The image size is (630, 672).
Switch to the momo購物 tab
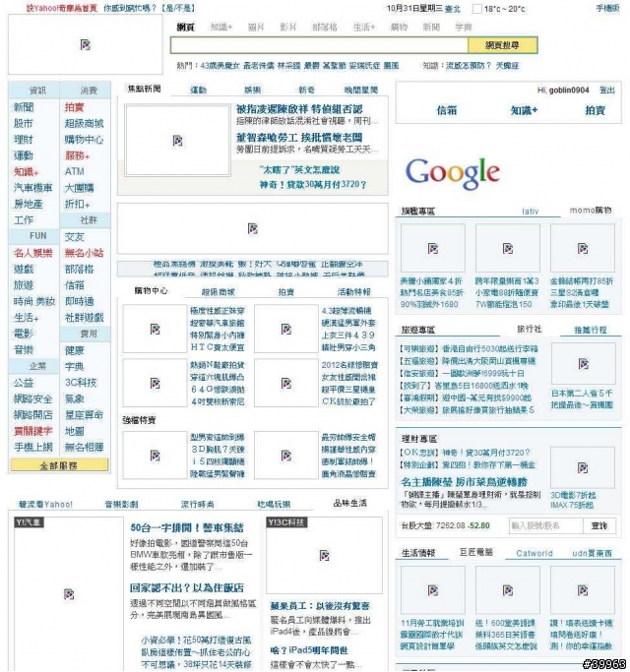[x=591, y=210]
